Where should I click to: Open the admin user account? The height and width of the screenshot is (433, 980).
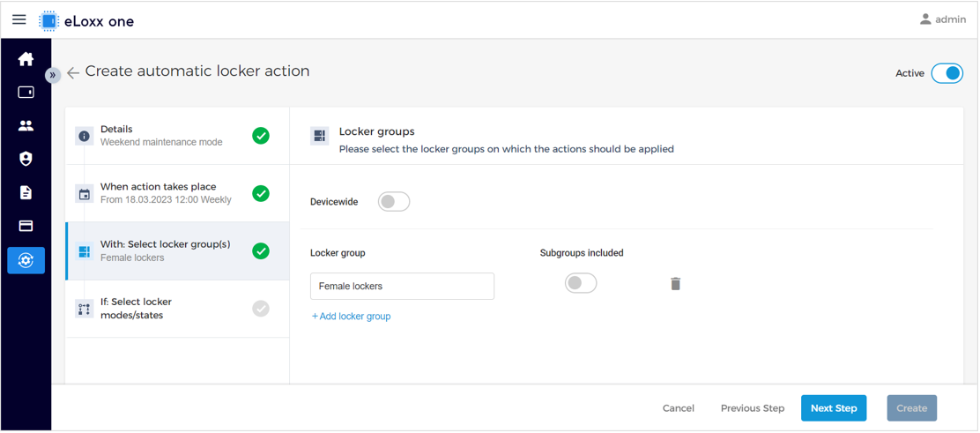point(943,19)
